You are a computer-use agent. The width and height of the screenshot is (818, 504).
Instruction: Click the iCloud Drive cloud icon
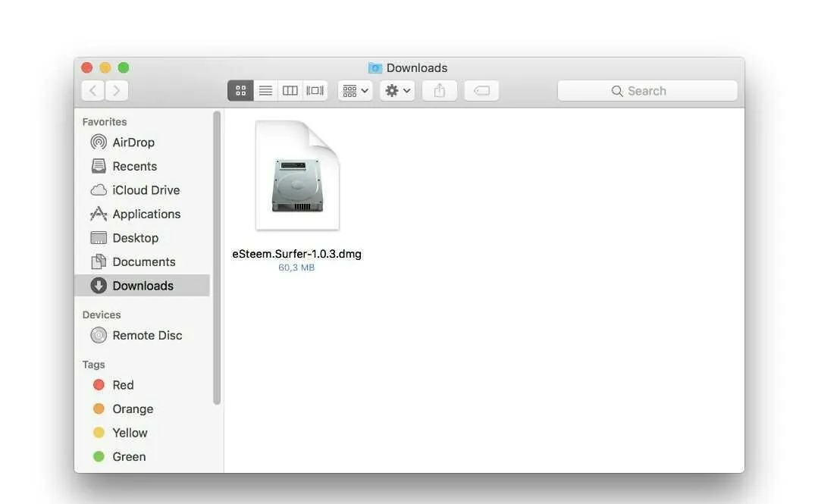[x=98, y=190]
